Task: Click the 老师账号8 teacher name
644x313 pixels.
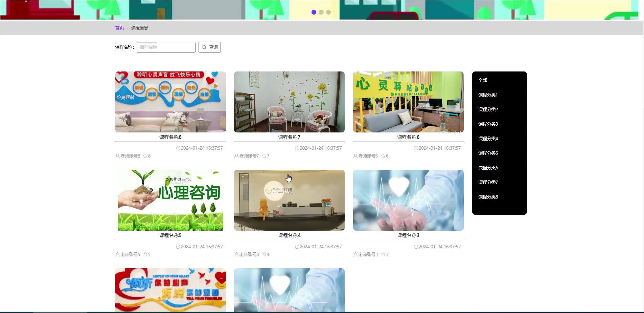Action: [x=130, y=156]
